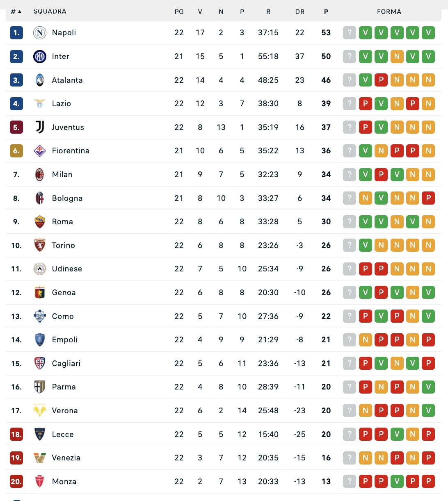Click the Venezia club crest
The height and width of the screenshot is (501, 448).
40,458
